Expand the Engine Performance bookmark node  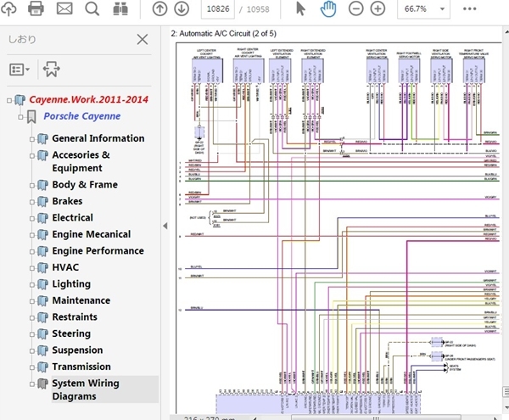click(x=32, y=252)
